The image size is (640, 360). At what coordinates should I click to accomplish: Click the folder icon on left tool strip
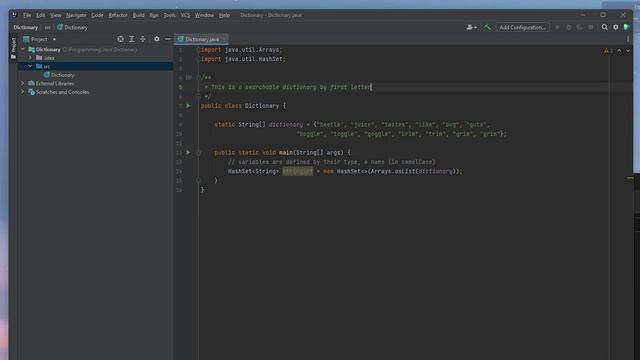(x=13, y=57)
